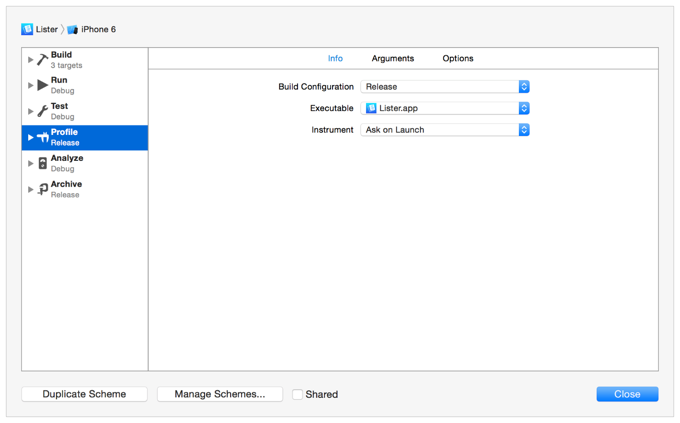Image resolution: width=680 pixels, height=423 pixels.
Task: Open the Instrument dropdown
Action: 445,130
